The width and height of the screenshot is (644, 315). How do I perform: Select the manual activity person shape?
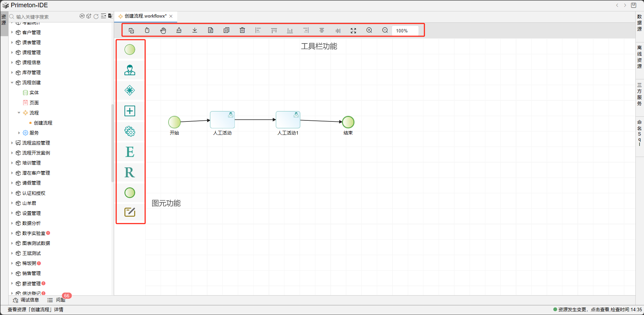130,70
